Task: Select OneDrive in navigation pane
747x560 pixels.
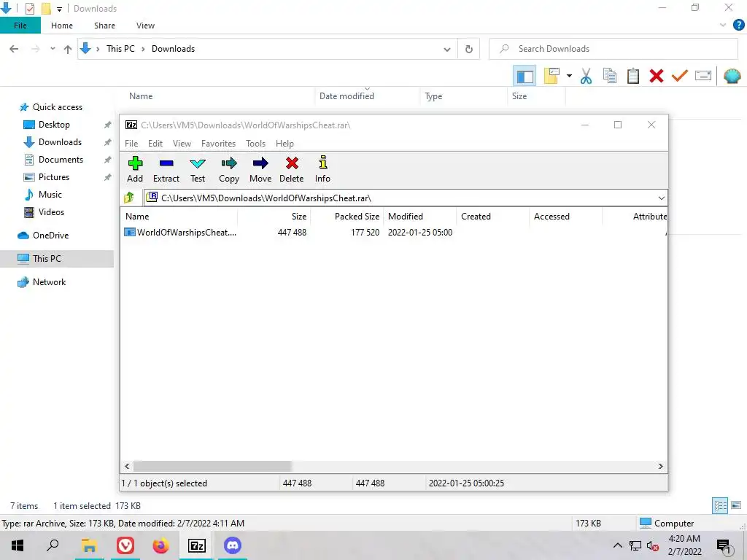Action: tap(50, 236)
